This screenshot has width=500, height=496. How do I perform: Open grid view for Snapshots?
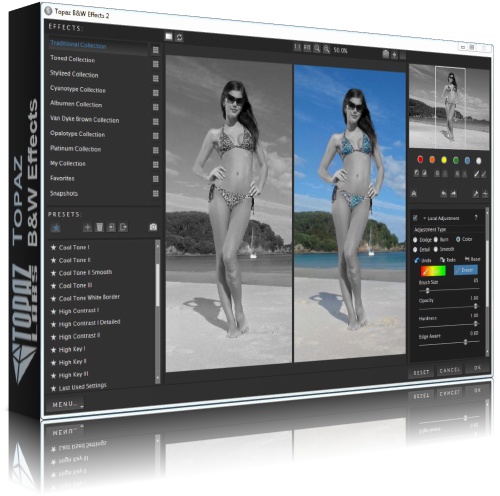point(155,194)
